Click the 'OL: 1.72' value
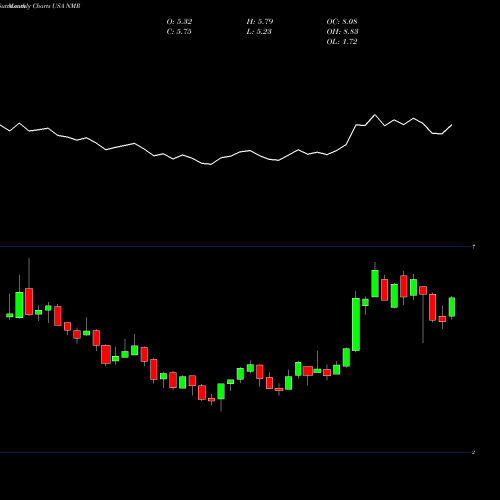The width and height of the screenshot is (500, 500). (x=342, y=42)
